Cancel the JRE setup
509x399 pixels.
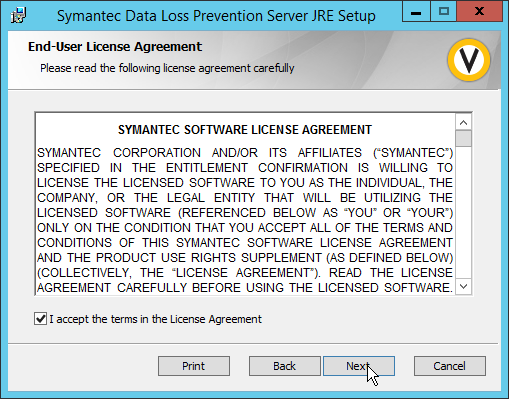tap(450, 366)
